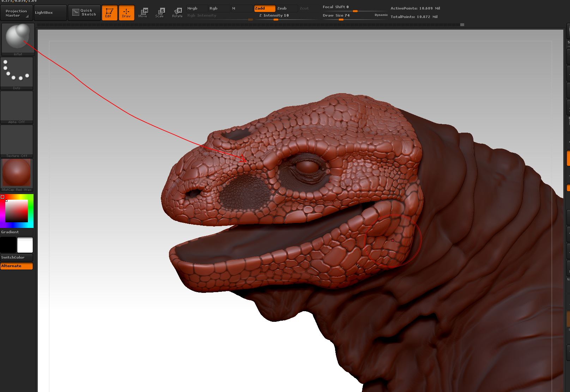Viewport: 570px width, 392px height.
Task: Select the Move tool
Action: point(143,13)
